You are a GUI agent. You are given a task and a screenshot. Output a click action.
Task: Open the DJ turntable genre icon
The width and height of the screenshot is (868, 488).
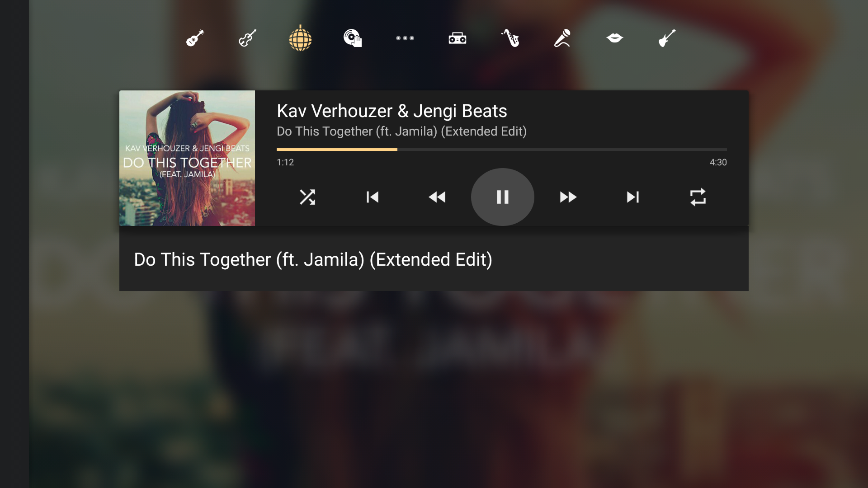[x=353, y=38]
